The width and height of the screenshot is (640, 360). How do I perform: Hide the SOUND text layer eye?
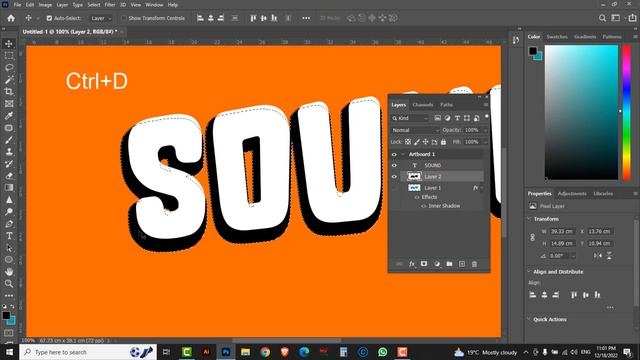click(x=394, y=165)
